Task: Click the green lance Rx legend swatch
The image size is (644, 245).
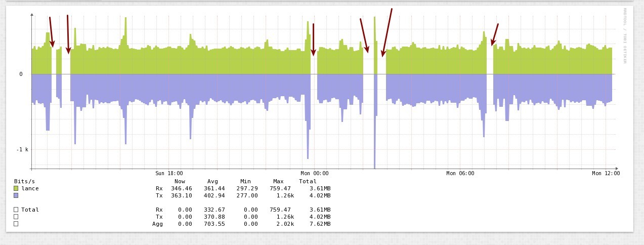Action: tap(16, 188)
